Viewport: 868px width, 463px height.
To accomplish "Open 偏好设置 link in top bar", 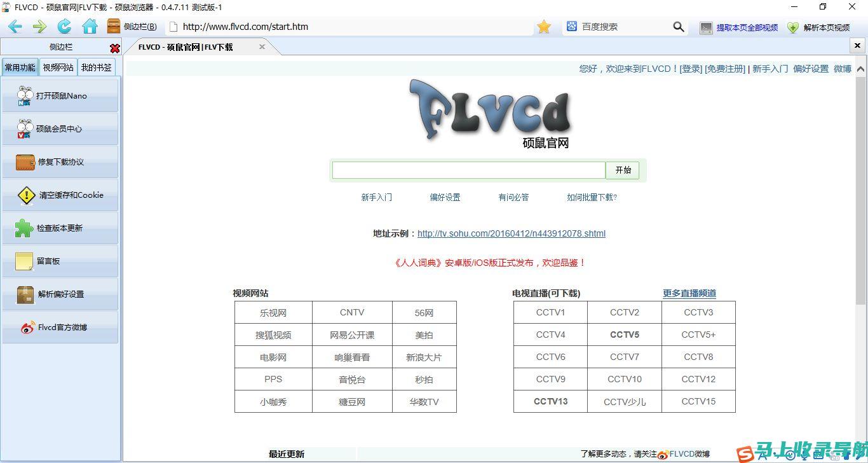I will [811, 69].
